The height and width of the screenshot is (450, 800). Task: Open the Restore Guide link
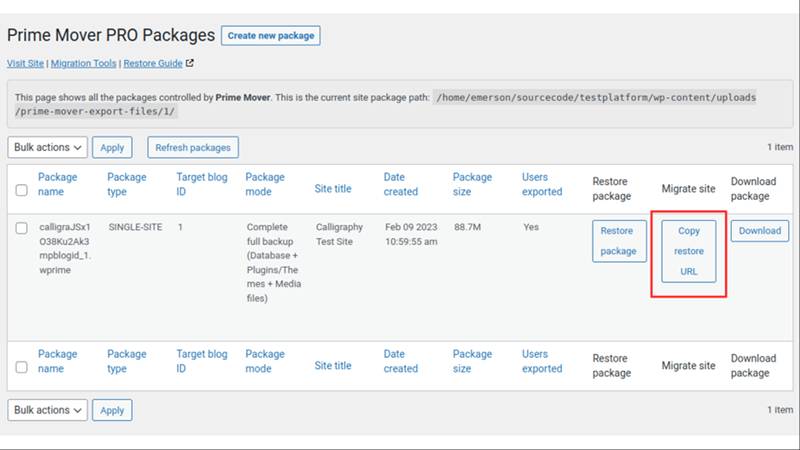coord(153,63)
